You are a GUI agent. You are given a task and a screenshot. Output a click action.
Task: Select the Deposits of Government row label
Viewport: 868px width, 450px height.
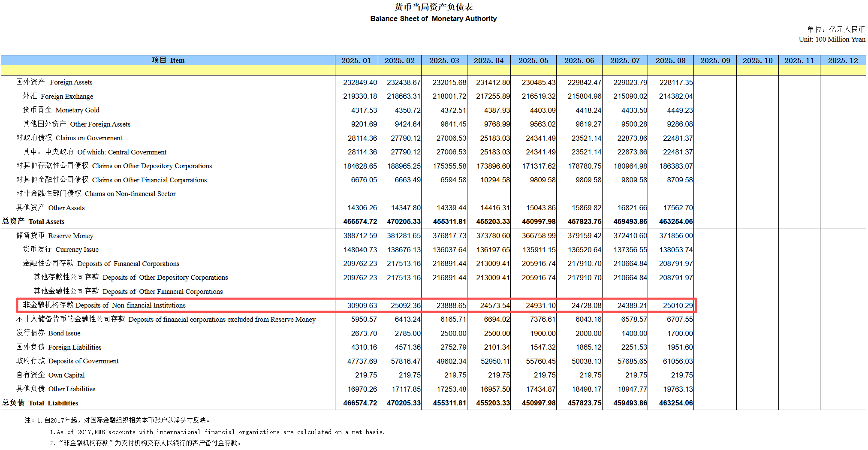point(67,361)
